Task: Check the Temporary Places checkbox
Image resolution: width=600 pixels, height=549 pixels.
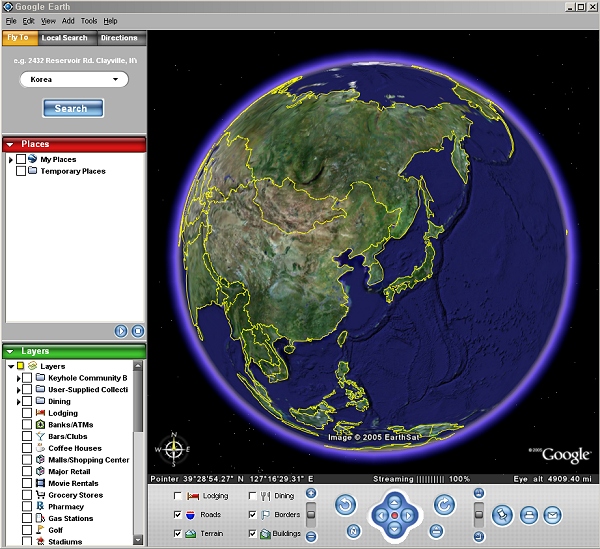Action: click(21, 171)
